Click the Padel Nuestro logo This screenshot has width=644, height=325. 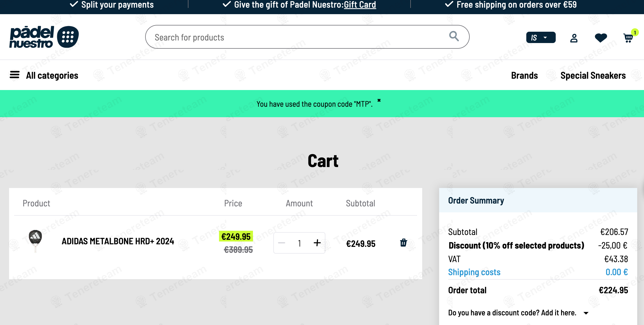[x=44, y=37]
